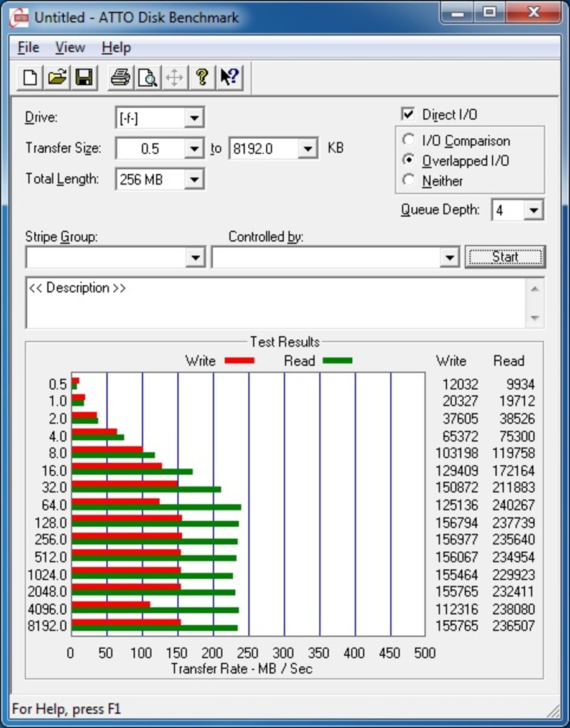
Task: Click the read value 236507
Action: click(513, 626)
